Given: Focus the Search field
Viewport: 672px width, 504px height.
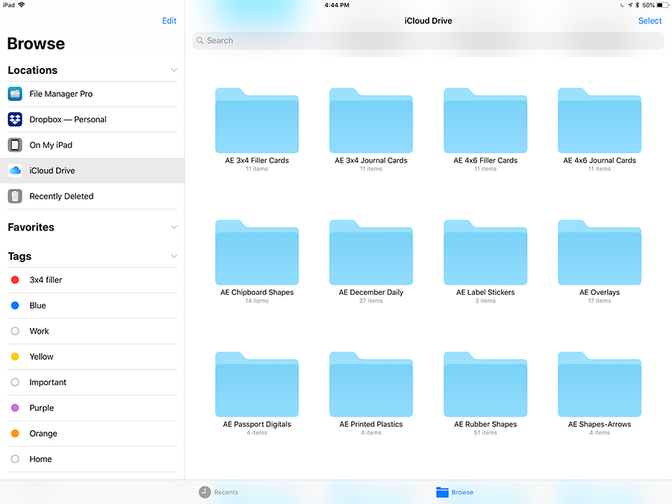Looking at the screenshot, I should (428, 41).
